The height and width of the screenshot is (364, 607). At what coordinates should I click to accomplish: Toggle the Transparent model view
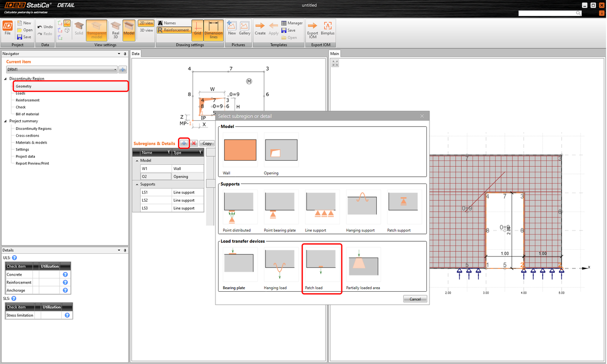[97, 30]
